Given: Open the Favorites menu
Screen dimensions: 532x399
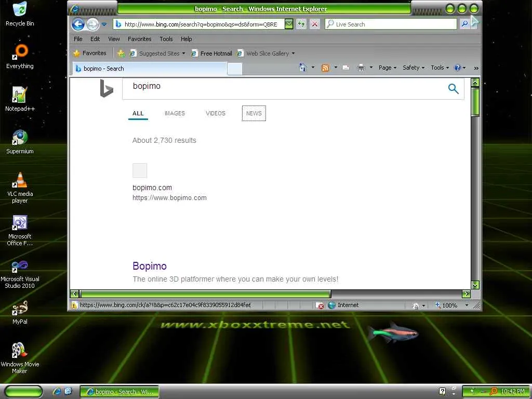Looking at the screenshot, I should (x=139, y=39).
